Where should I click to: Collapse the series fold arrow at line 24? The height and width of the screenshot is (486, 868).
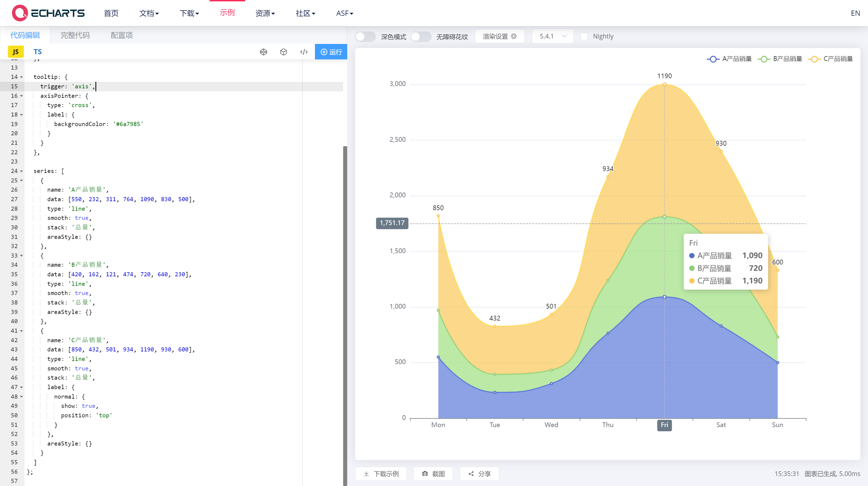[22, 171]
